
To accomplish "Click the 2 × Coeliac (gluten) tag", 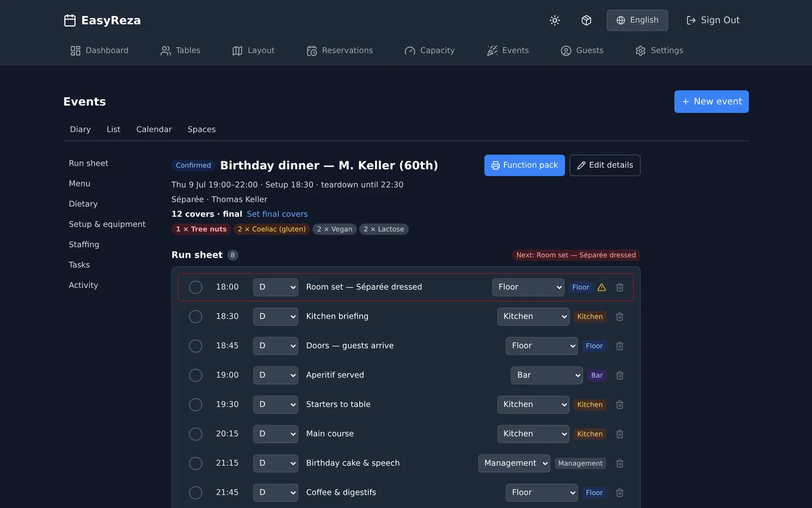I will tap(272, 229).
